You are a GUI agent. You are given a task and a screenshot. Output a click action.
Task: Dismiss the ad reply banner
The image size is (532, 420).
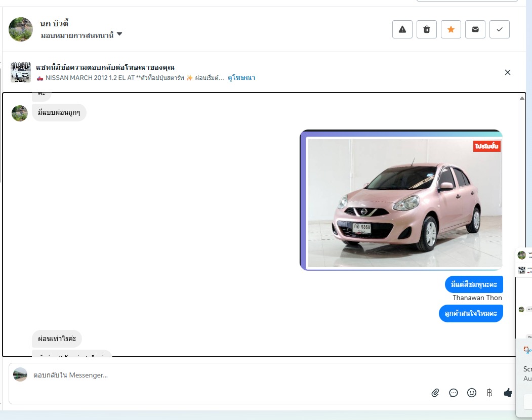[x=508, y=72]
